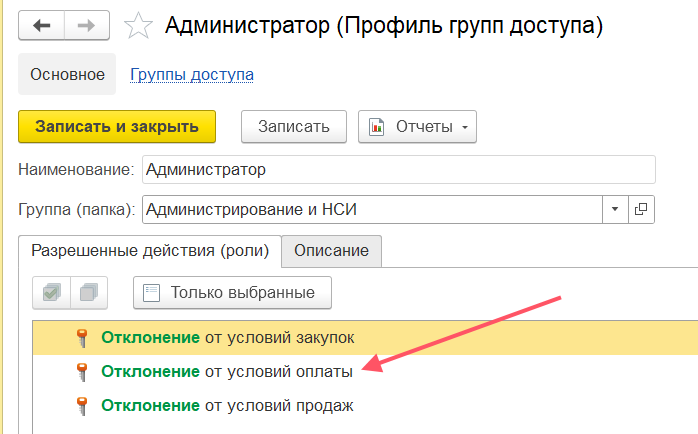Select the Разрешенные действия (роли) tab
The width and height of the screenshot is (698, 434).
149,250
